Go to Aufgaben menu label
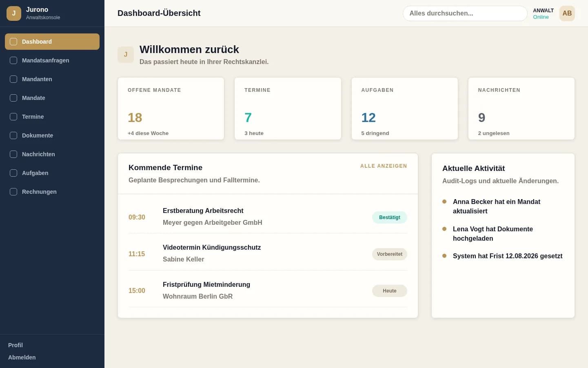 click(x=35, y=173)
